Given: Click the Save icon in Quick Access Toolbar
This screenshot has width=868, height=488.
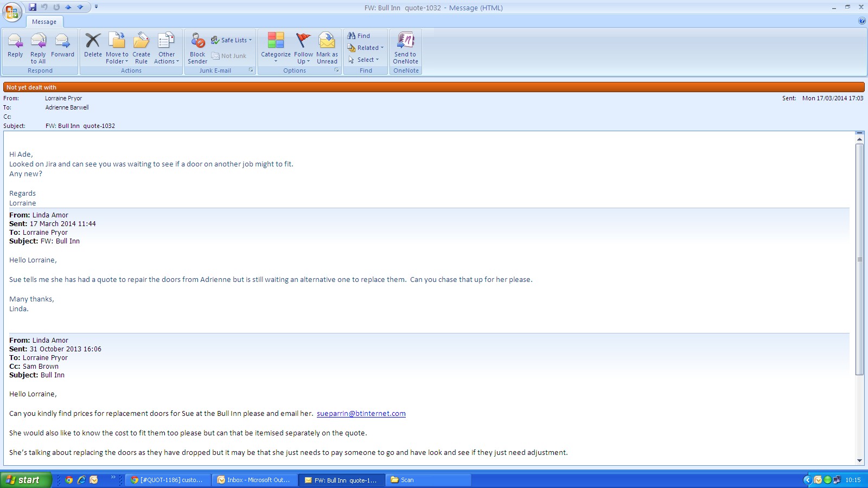Looking at the screenshot, I should 33,7.
